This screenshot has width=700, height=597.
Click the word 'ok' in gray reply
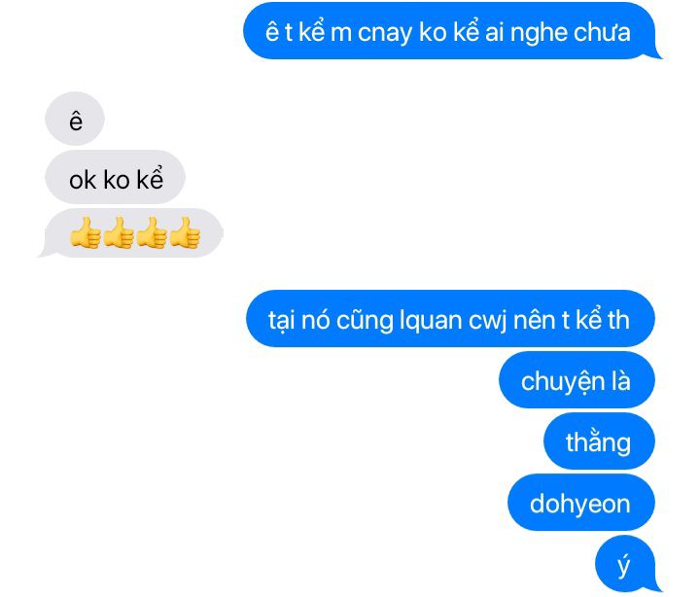pyautogui.click(x=83, y=181)
